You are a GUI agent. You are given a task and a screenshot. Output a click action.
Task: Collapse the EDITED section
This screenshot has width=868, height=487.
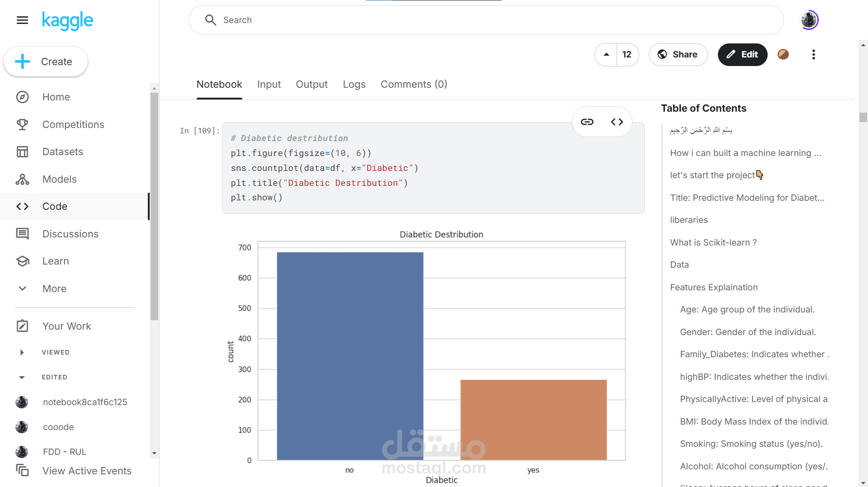point(22,377)
